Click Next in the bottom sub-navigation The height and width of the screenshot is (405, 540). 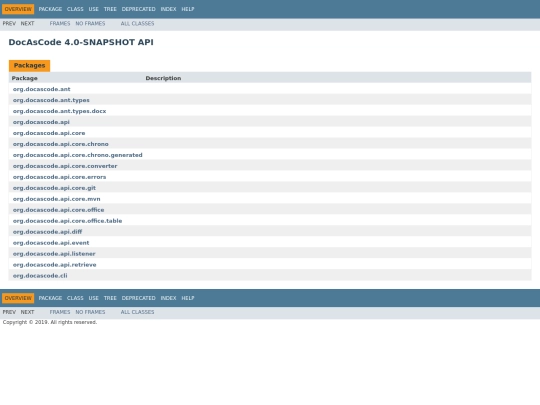click(28, 312)
